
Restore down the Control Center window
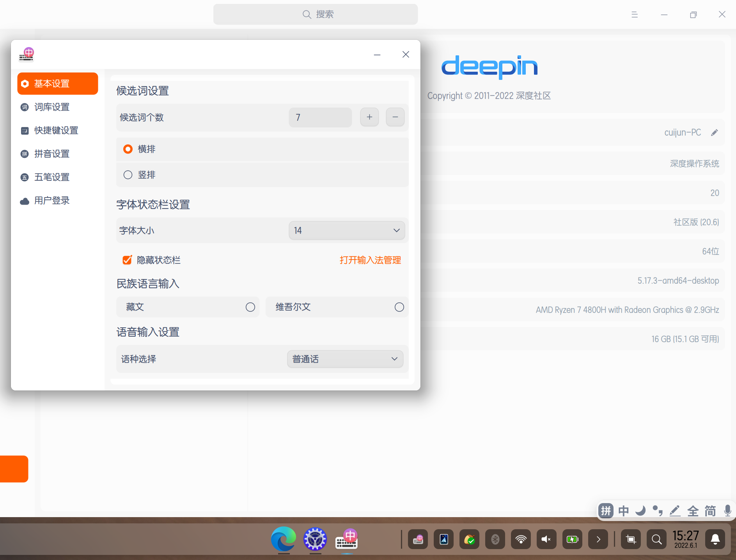coord(693,14)
